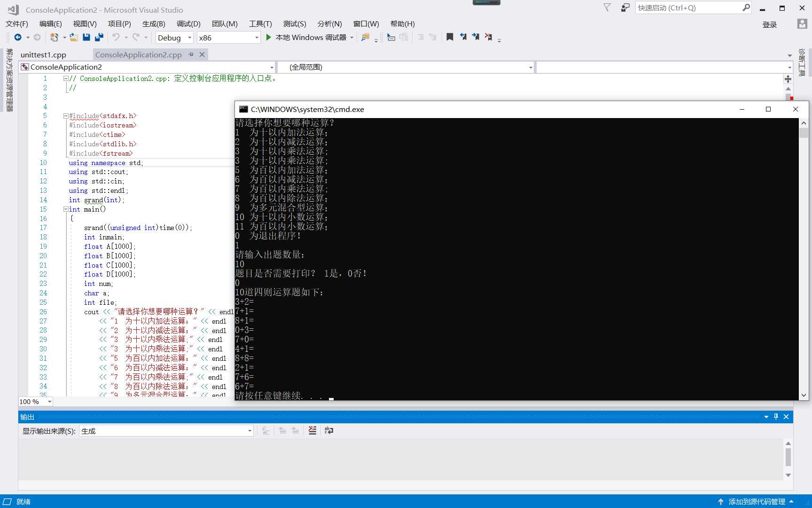Collapse the header comment block on line 1
The width and height of the screenshot is (812, 508).
click(x=66, y=79)
